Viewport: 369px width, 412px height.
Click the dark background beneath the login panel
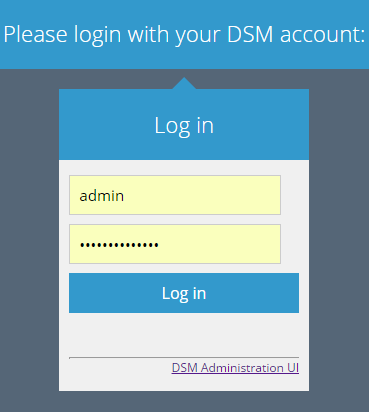pos(184,401)
